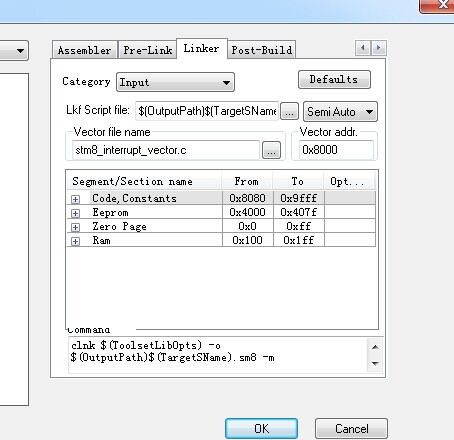Select the Code, Constants row name
The width and height of the screenshot is (454, 440).
134,198
